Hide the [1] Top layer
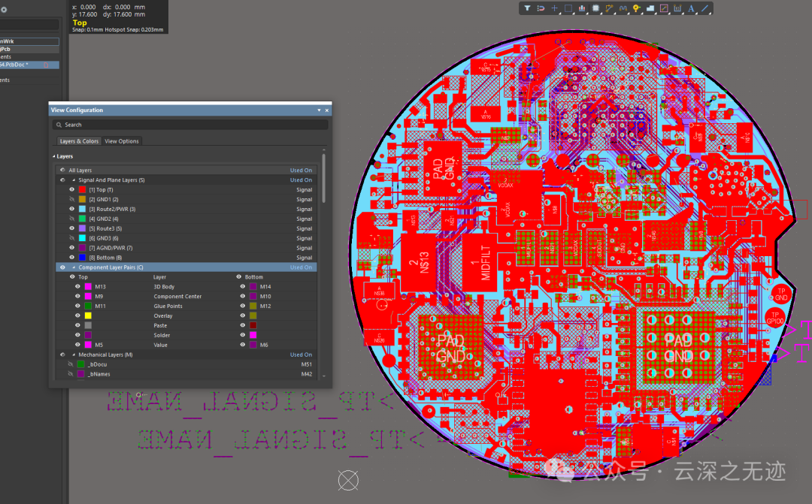 click(72, 190)
